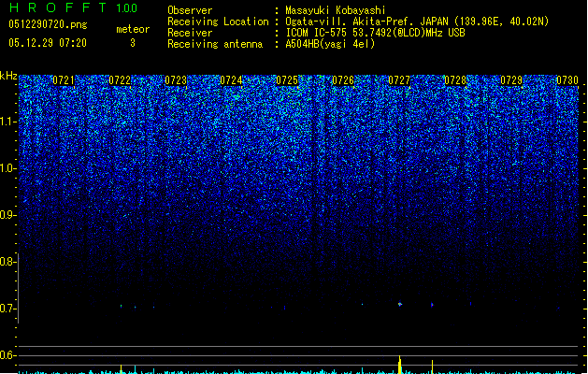The image size is (588, 374).
Task: Click the 'Observer' field label
Action: click(x=190, y=10)
